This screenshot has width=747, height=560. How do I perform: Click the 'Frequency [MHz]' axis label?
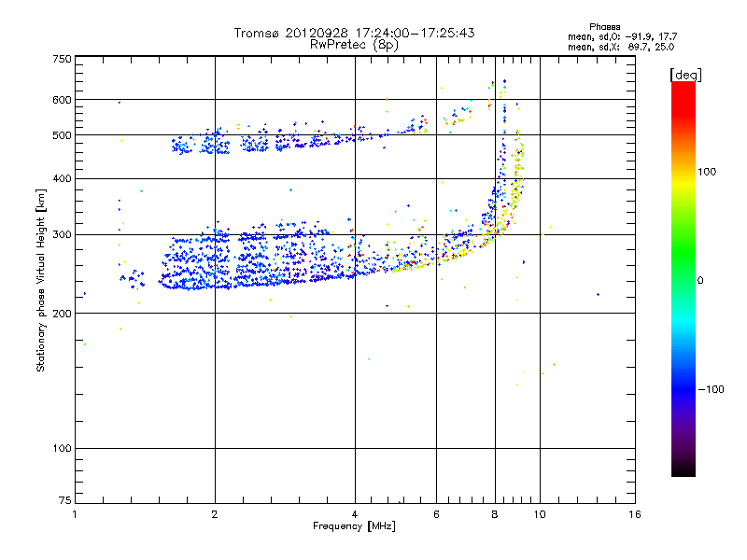354,526
